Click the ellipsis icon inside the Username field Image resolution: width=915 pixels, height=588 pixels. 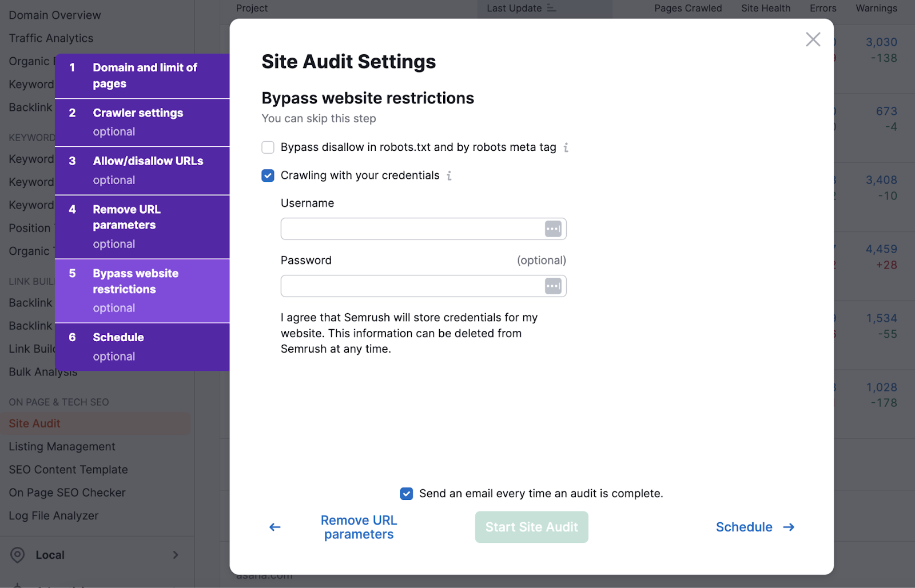point(552,228)
